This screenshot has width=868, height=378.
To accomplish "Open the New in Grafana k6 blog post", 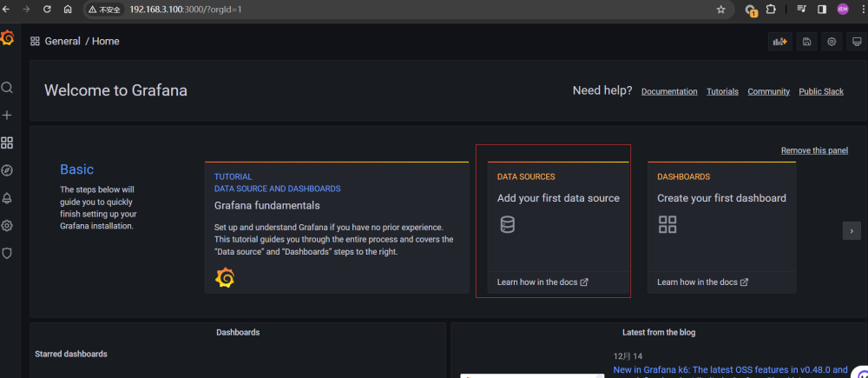I will (730, 369).
